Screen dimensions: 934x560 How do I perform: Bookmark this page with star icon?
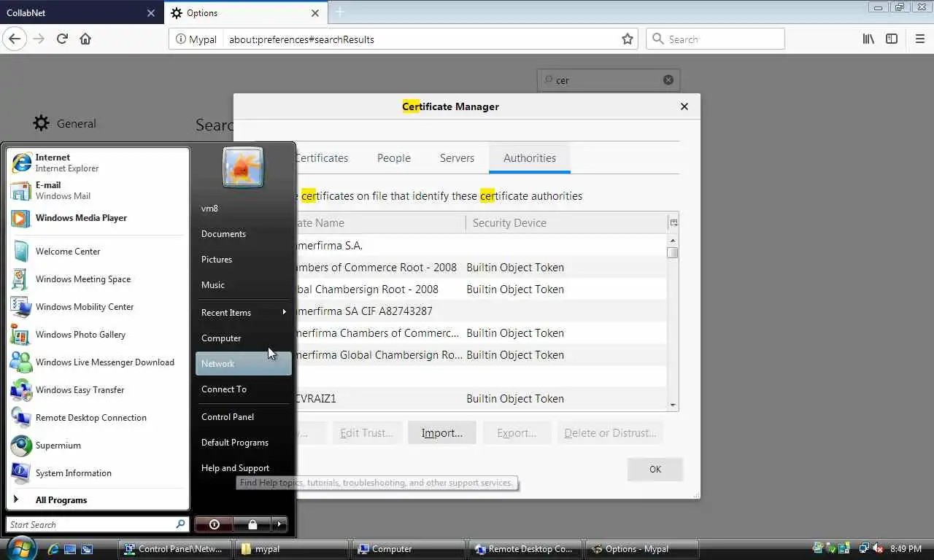[627, 39]
